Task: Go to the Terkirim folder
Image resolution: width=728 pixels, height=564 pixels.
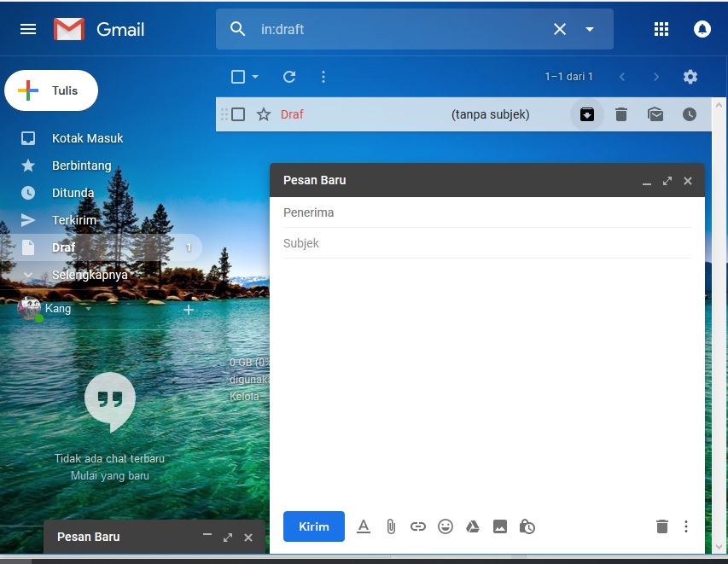Action: tap(74, 220)
